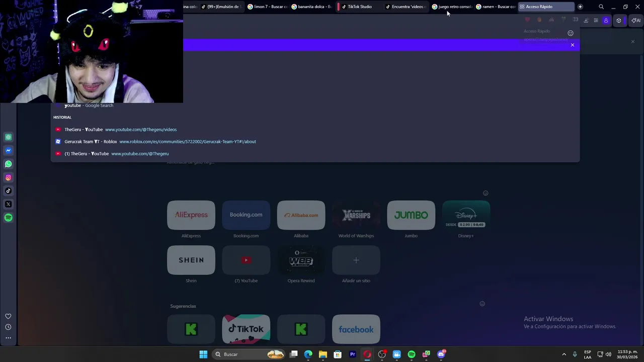
Task: Open the AliExpress speed dial tile
Action: tap(191, 215)
